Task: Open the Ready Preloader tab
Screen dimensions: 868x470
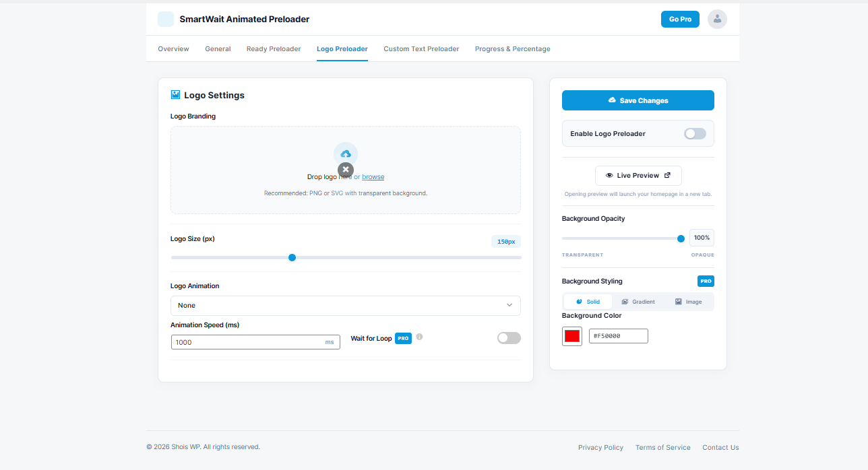Action: click(274, 48)
